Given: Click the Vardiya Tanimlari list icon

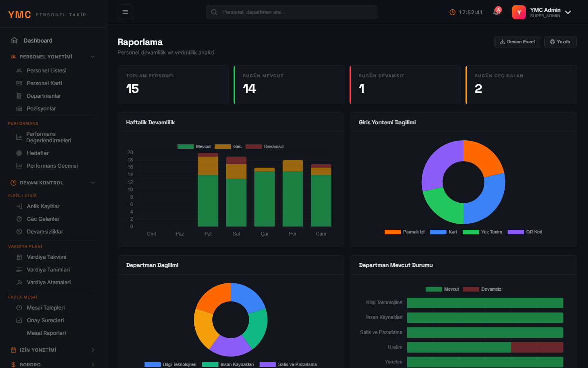Looking at the screenshot, I should [x=19, y=269].
